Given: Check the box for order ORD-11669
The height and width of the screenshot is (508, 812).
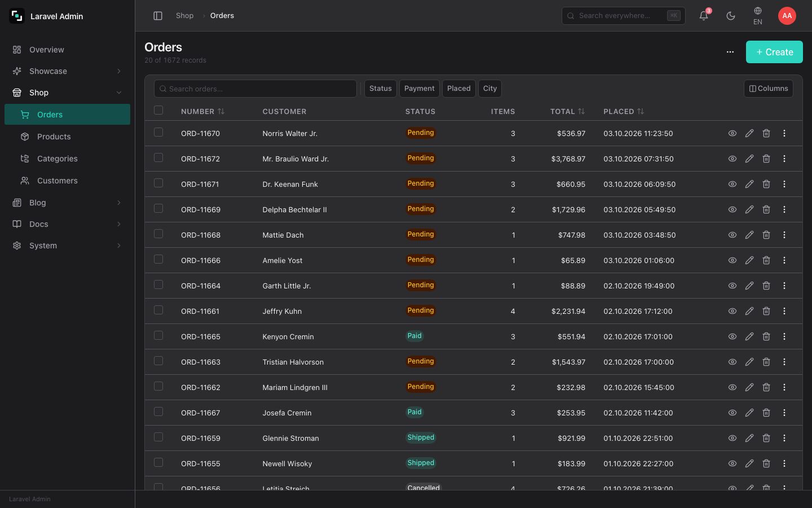Looking at the screenshot, I should point(158,208).
